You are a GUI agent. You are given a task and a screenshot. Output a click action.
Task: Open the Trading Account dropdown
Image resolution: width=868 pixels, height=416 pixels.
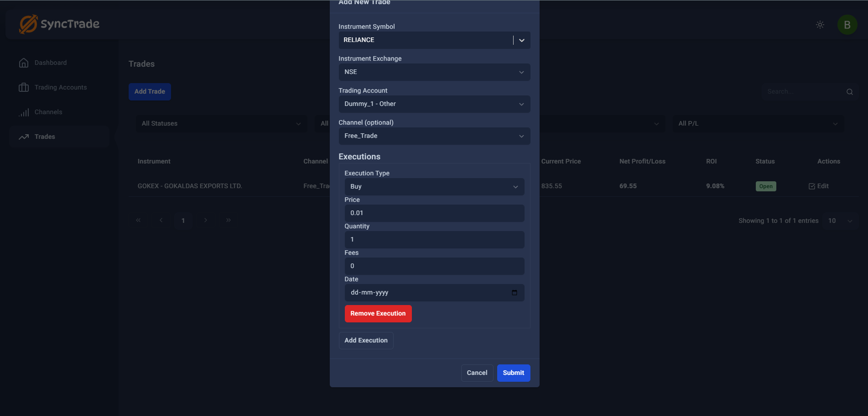click(x=434, y=104)
